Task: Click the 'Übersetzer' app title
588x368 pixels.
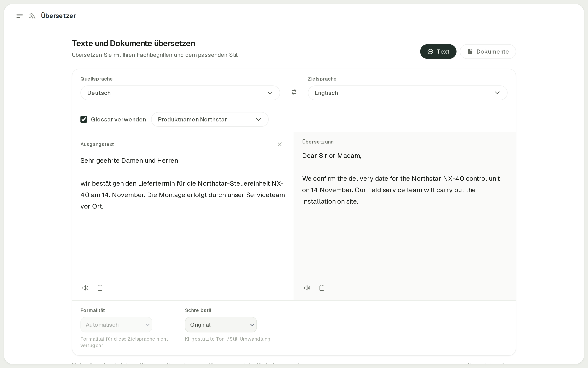Action: pyautogui.click(x=58, y=16)
